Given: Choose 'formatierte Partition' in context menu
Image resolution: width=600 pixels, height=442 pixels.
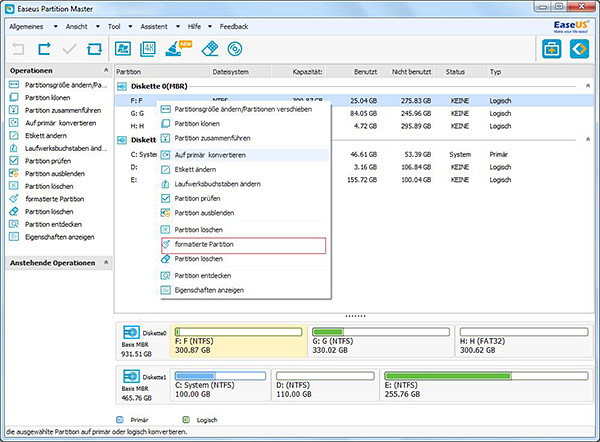Looking at the screenshot, I should [244, 245].
